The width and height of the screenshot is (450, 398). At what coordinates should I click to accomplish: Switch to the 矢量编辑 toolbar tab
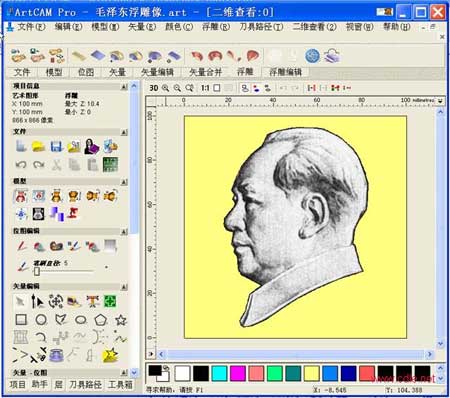click(x=157, y=72)
